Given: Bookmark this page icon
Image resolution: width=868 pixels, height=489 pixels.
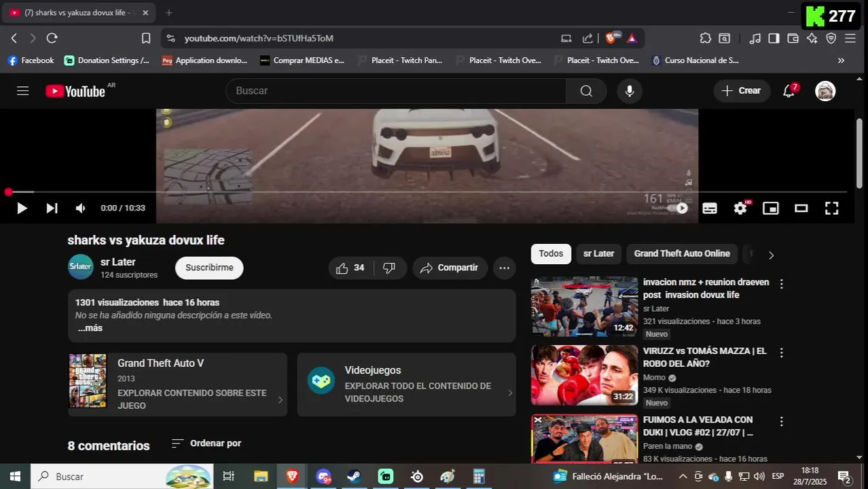Looking at the screenshot, I should (146, 38).
